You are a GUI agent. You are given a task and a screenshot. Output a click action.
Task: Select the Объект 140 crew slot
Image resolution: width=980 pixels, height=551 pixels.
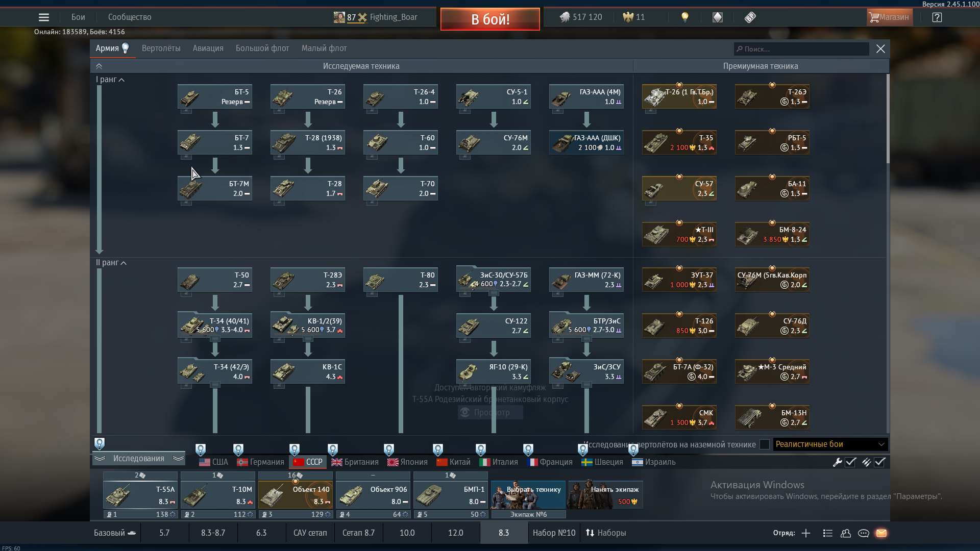click(x=296, y=495)
